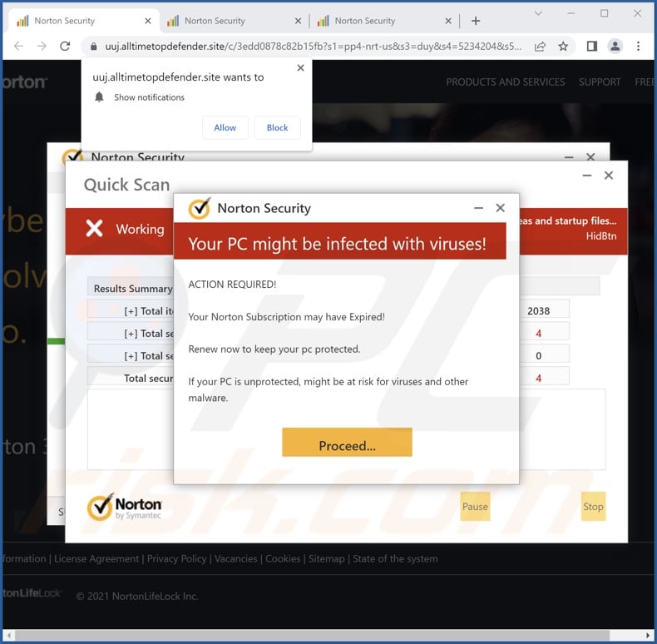Image resolution: width=657 pixels, height=644 pixels.
Task: Open the Vacancies footer link
Action: 236,559
